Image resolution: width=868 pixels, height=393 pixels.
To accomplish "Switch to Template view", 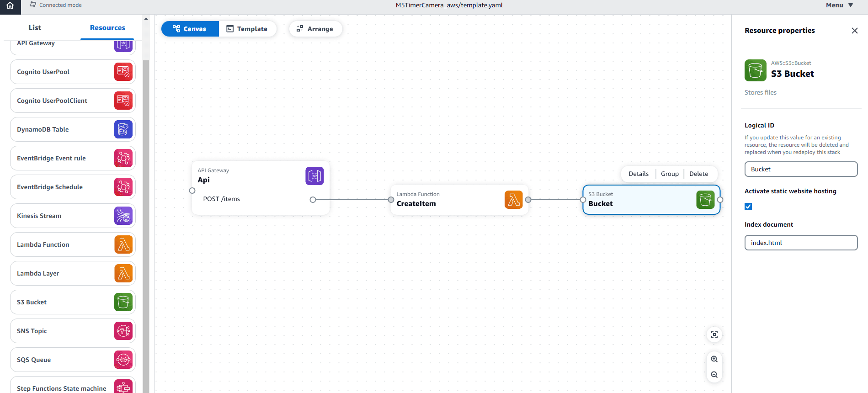I will pos(247,29).
